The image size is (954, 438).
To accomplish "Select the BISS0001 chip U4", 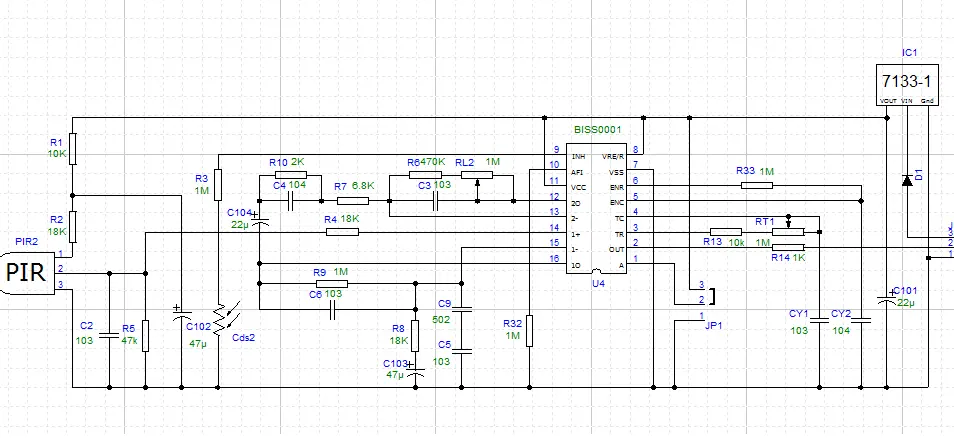I will coord(597,211).
